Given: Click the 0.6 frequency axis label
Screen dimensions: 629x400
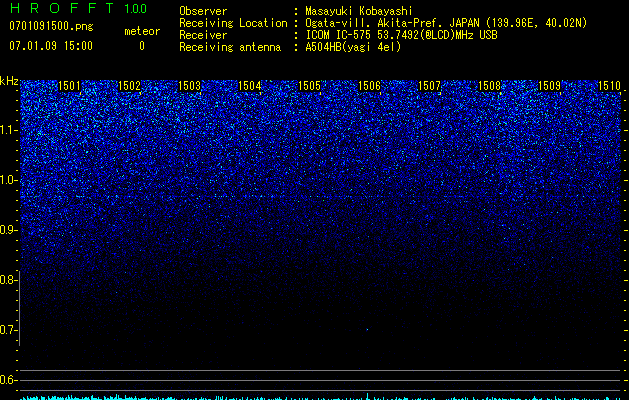Looking at the screenshot, I should tap(9, 380).
